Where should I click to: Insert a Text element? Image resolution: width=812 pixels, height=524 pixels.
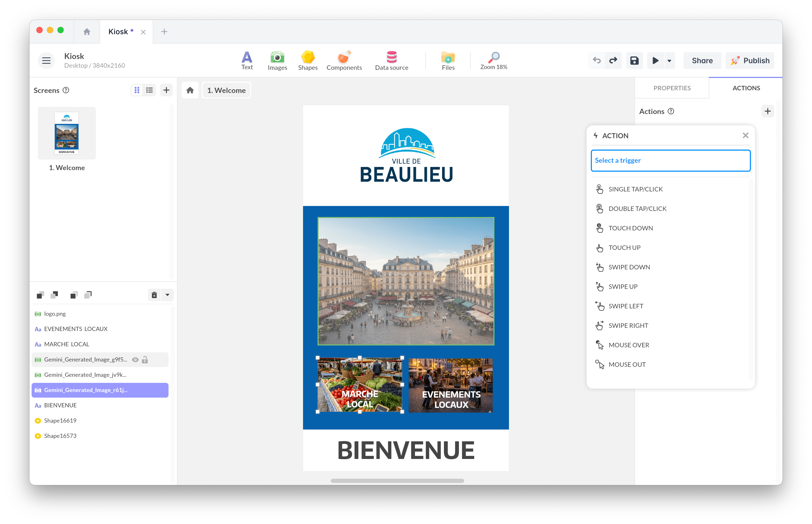click(x=247, y=60)
